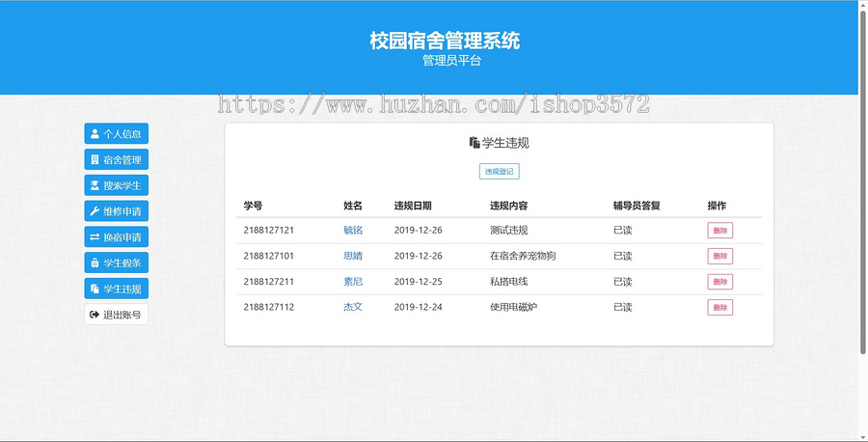Click the 辅导员答复 column header
The width and height of the screenshot is (868, 442).
637,206
